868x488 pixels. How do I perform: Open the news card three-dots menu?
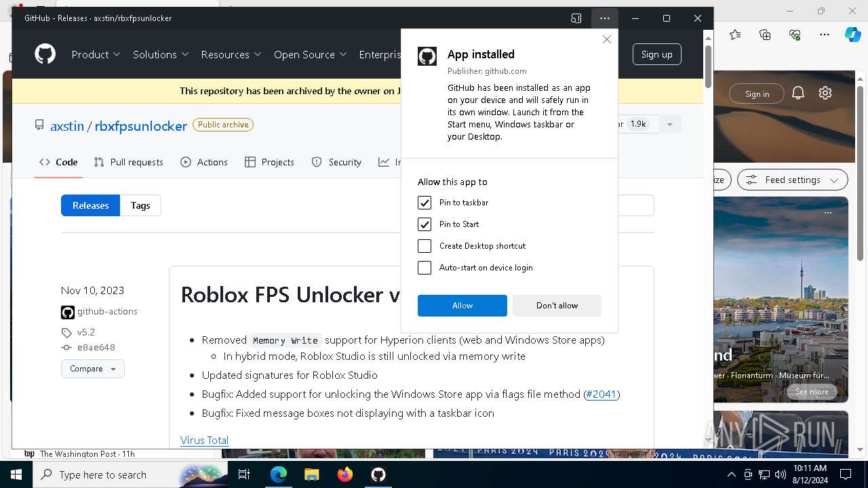[828, 213]
